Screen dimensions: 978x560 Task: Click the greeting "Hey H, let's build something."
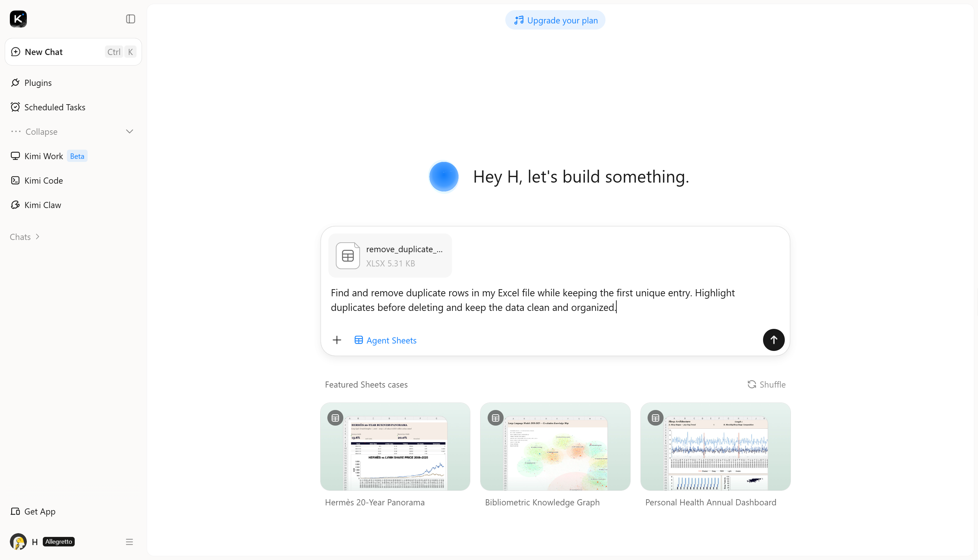(x=581, y=177)
